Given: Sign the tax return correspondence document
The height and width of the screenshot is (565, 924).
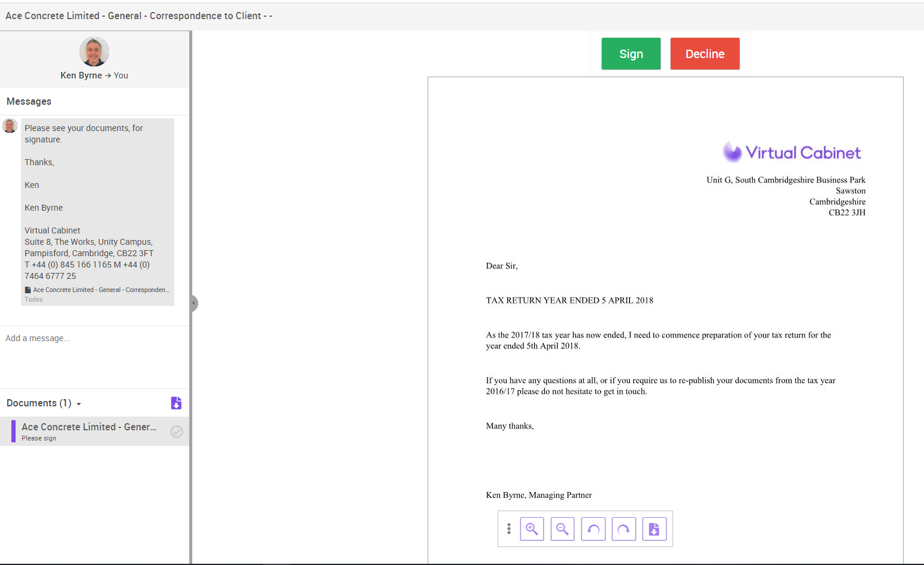Looking at the screenshot, I should point(631,53).
